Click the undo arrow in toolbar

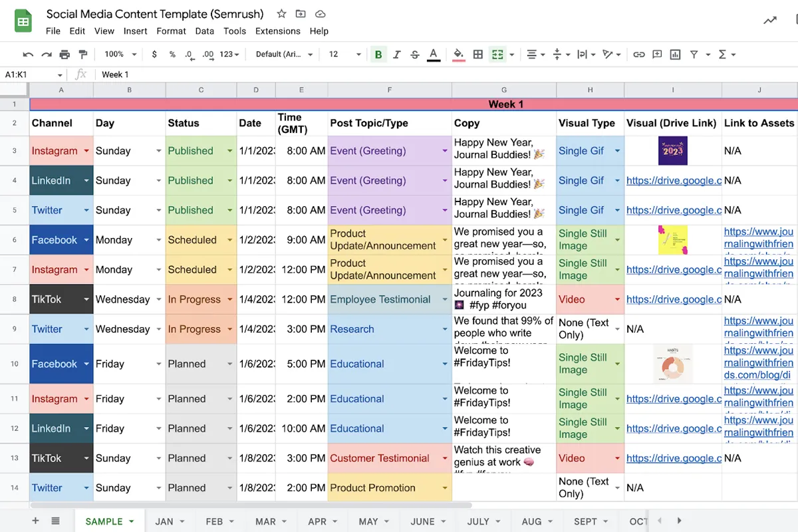coord(28,55)
